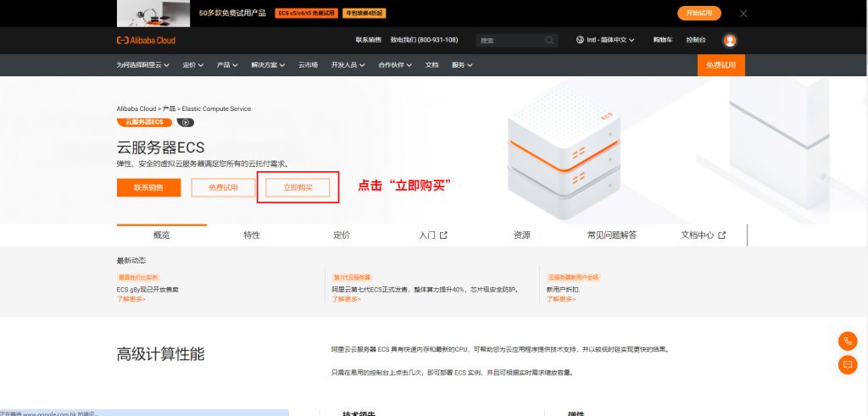Open the 文档 menu item

click(x=431, y=65)
